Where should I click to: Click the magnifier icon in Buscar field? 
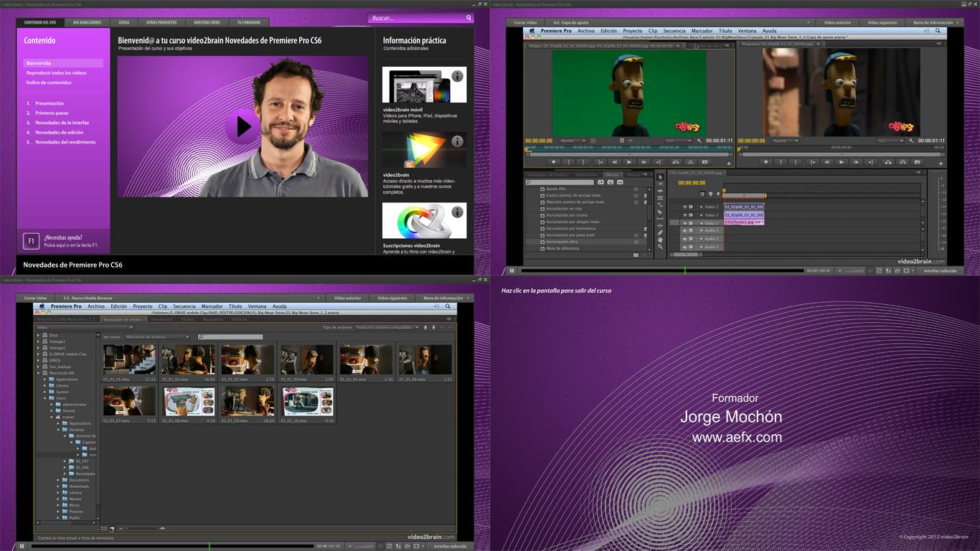pos(468,18)
